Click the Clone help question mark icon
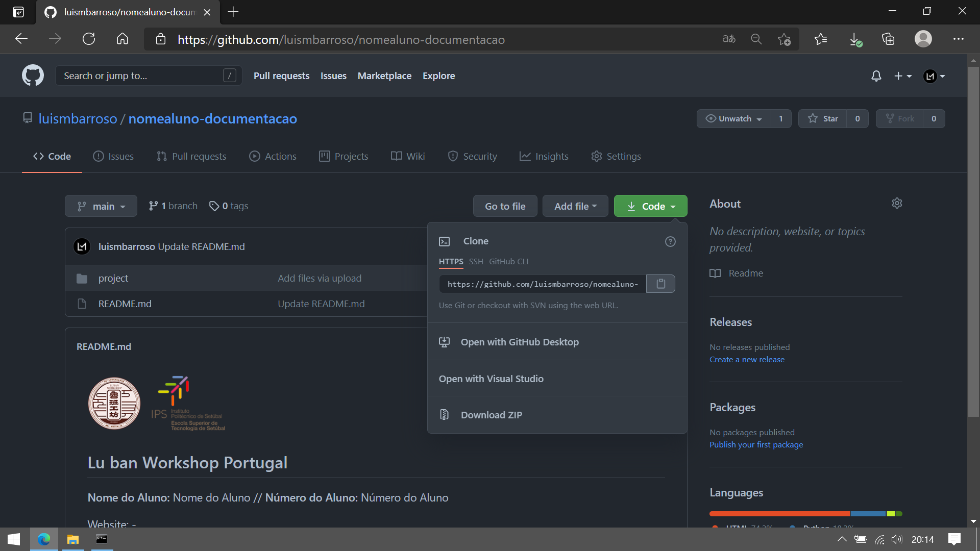The image size is (980, 551). click(x=670, y=241)
